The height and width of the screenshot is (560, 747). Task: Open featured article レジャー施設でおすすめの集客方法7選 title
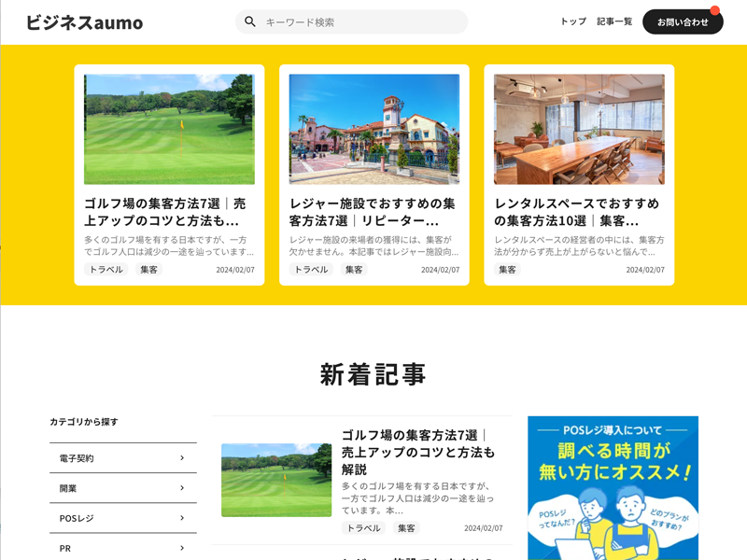(x=372, y=212)
